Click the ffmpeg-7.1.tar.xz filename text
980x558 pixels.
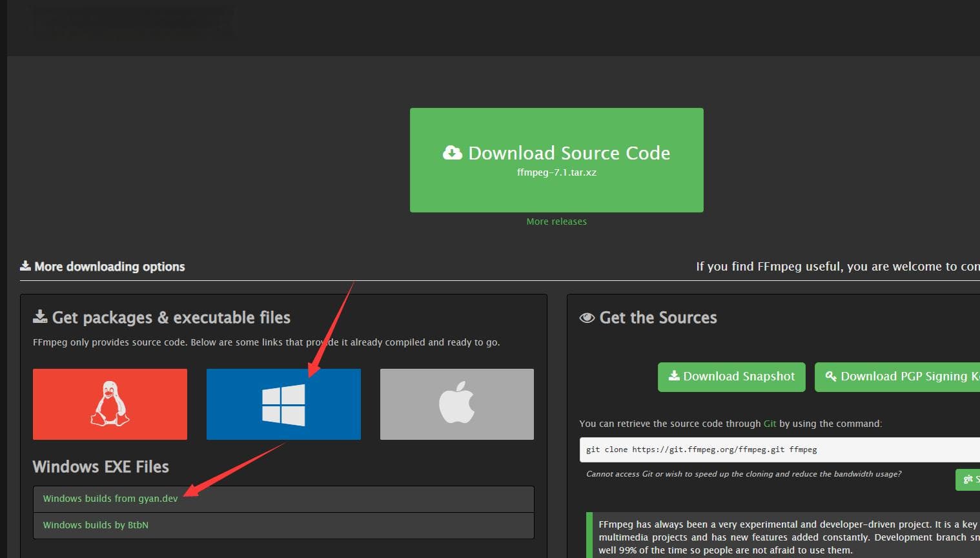point(556,172)
